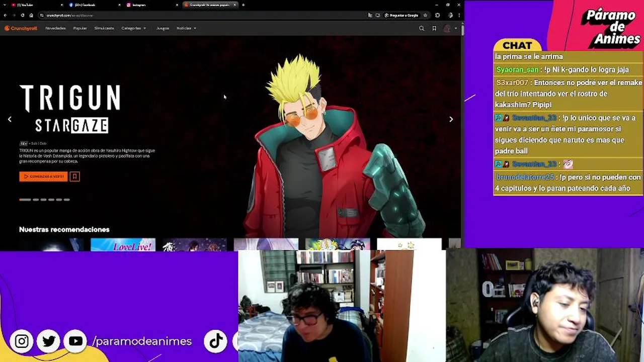
Task: Click the Comenzar a ver E1 button
Action: click(43, 176)
